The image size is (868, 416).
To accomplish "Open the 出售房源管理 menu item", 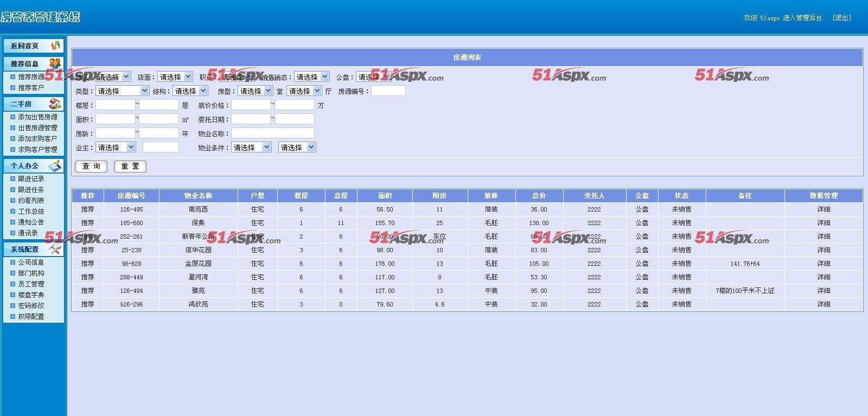I will (x=37, y=127).
